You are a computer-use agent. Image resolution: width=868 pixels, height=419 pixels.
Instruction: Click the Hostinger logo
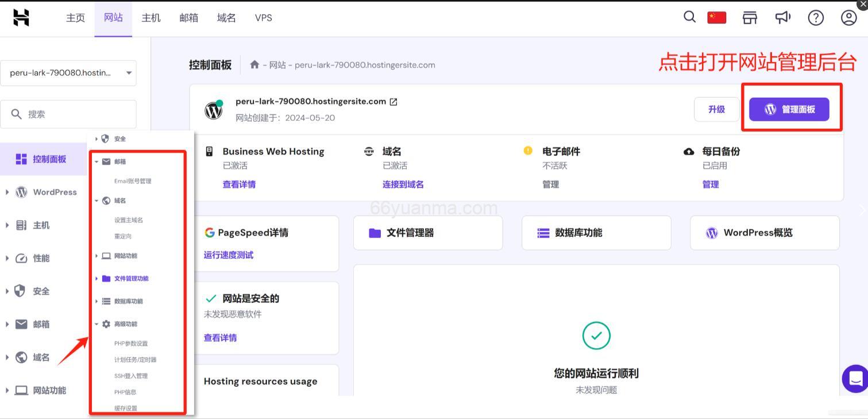coord(21,17)
